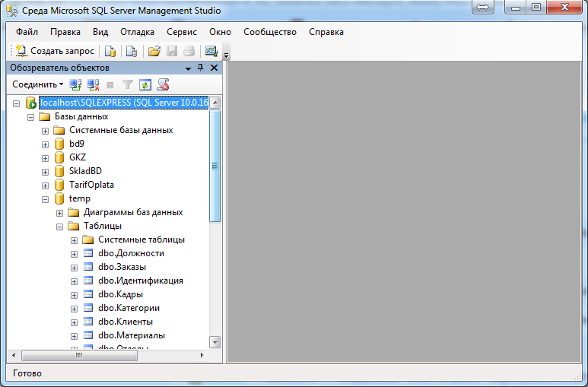Click the window resize help arrows button

point(483,7)
